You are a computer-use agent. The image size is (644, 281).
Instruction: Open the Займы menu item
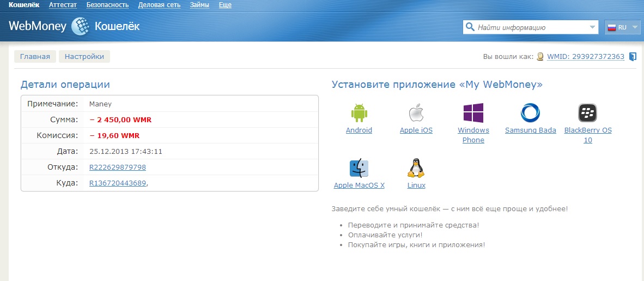pos(199,5)
